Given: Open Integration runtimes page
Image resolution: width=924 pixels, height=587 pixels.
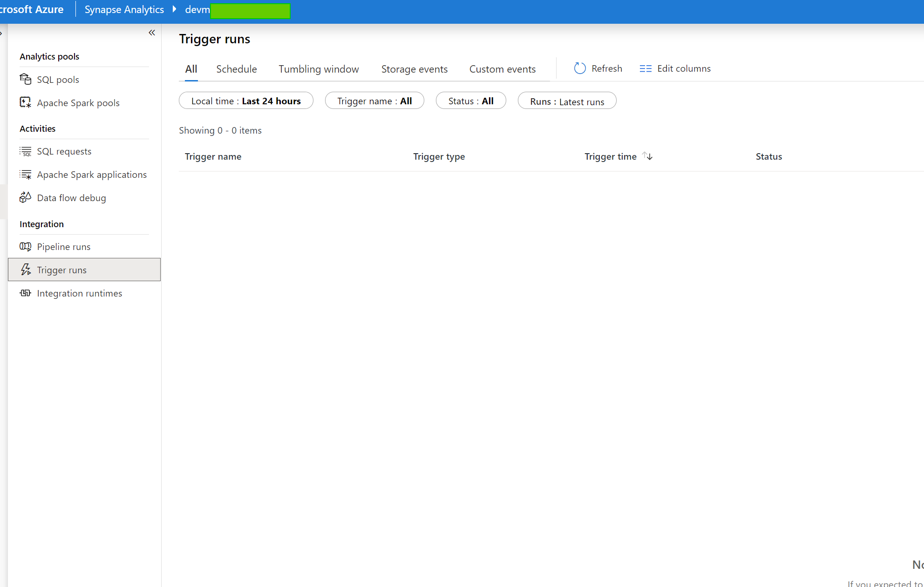Looking at the screenshot, I should point(79,293).
